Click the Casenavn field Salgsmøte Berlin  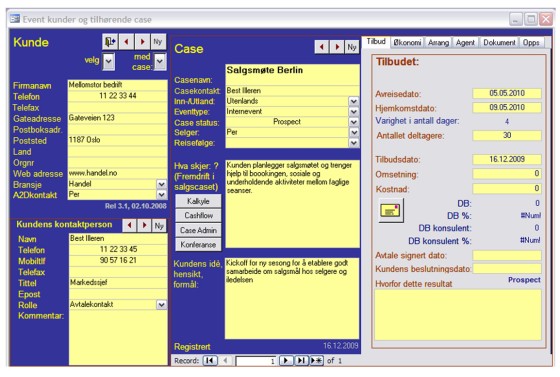pos(292,74)
